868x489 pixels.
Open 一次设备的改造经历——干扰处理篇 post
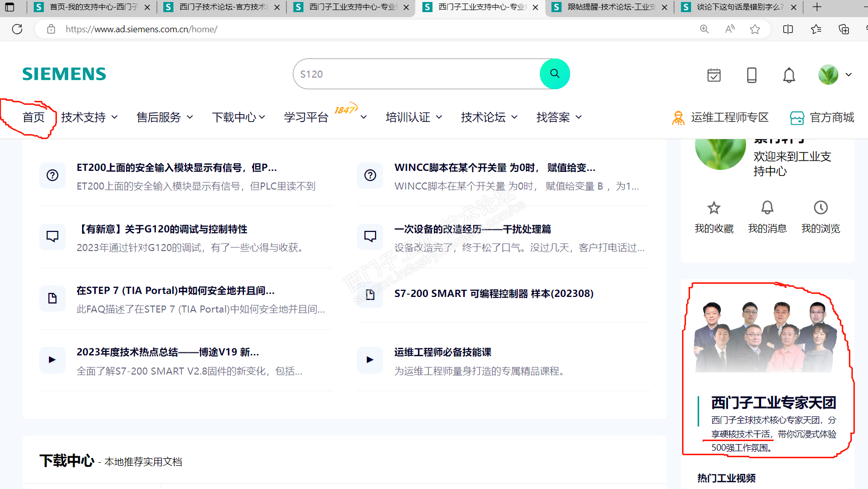[472, 229]
